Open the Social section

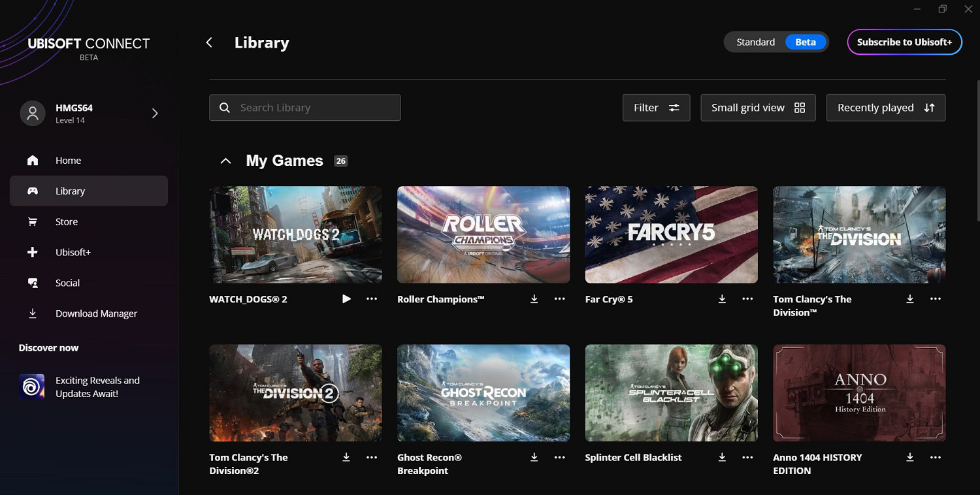coord(67,283)
